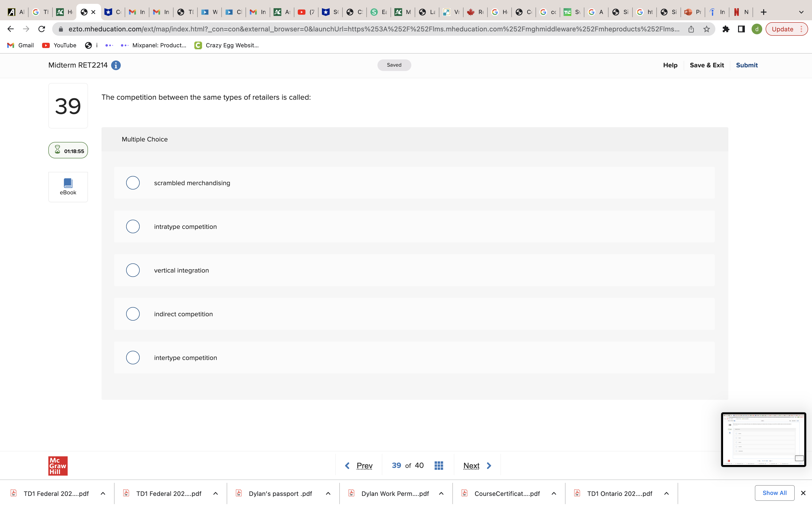Open the YouTube bookmark
The width and height of the screenshot is (812, 507).
(59, 45)
